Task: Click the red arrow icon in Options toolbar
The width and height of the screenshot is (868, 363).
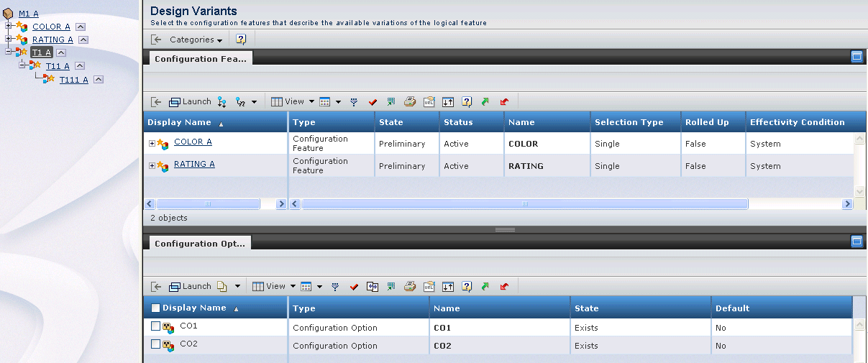Action: (504, 286)
